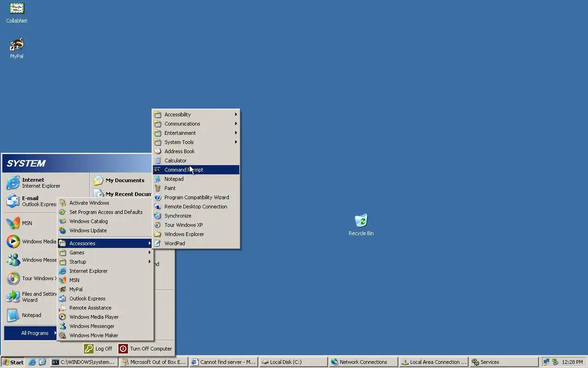The image size is (588, 368).
Task: Click the Windows Media Player icon in All Programs
Action: point(62,317)
